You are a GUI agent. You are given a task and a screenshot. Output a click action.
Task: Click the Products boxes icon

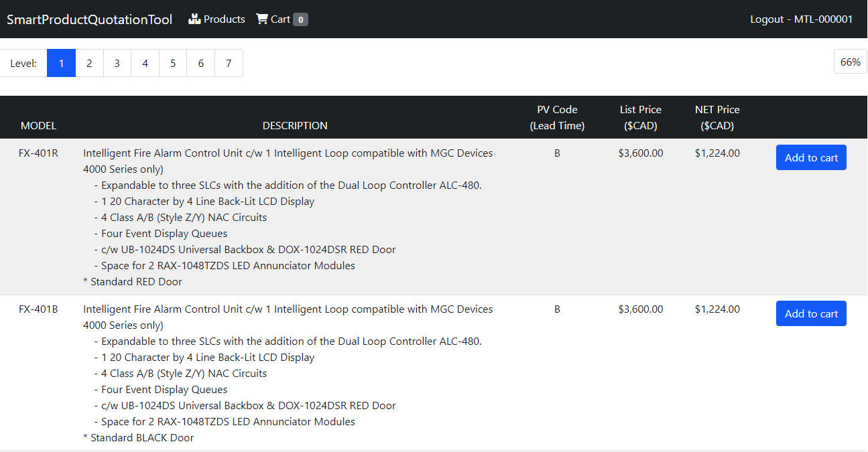coord(194,19)
